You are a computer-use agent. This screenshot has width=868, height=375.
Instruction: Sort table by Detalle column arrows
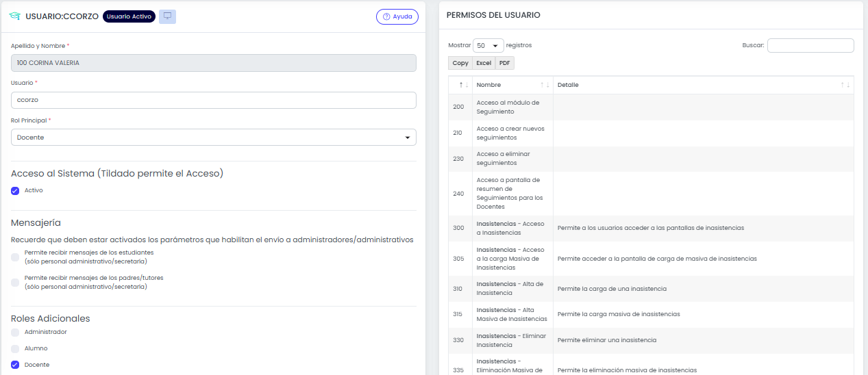pos(845,85)
